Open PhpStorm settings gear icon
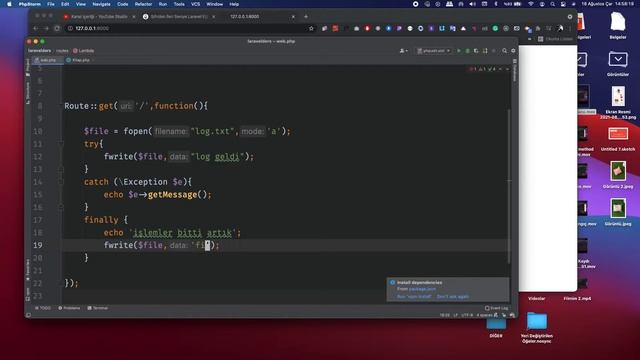This screenshot has height=360, width=640. (x=513, y=51)
